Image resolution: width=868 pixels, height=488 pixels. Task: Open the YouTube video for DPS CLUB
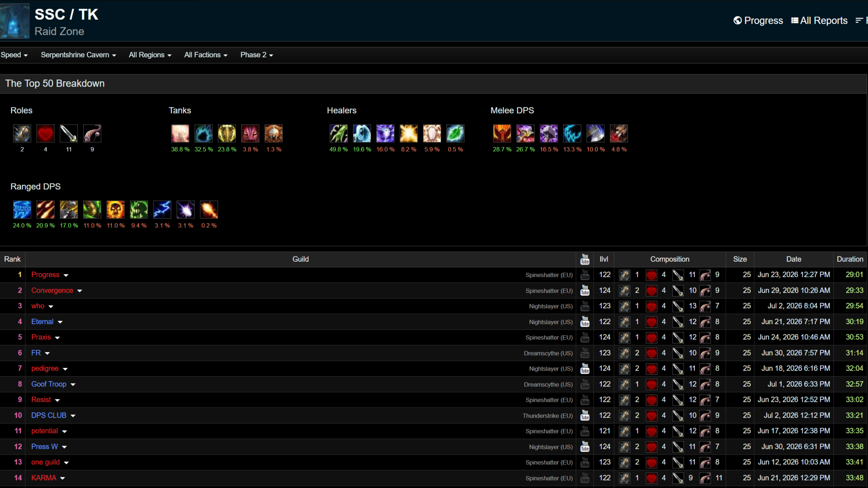[585, 415]
